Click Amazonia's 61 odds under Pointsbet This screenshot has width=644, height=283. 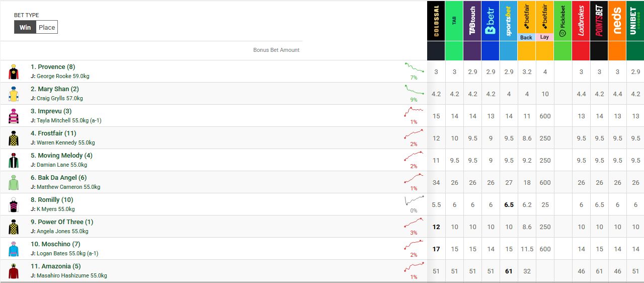click(x=599, y=271)
